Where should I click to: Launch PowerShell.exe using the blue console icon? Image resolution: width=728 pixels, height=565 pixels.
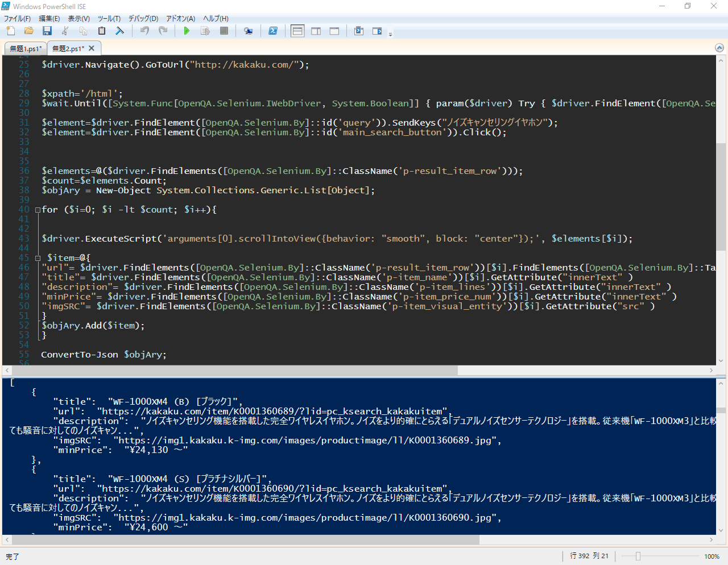pos(273,31)
